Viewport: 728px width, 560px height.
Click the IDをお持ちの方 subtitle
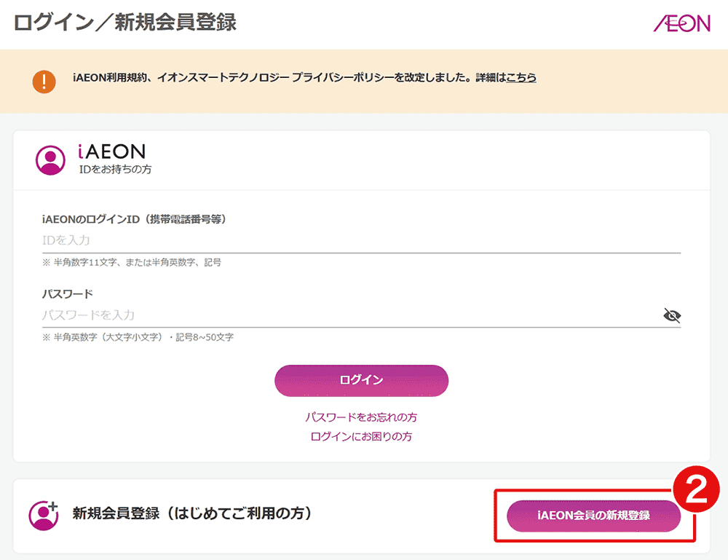(115, 169)
